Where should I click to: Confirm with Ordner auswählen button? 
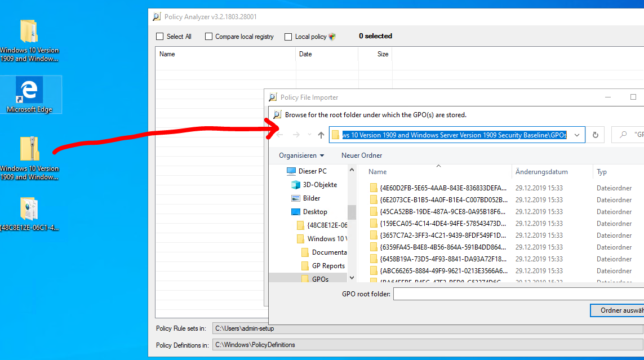pos(617,310)
